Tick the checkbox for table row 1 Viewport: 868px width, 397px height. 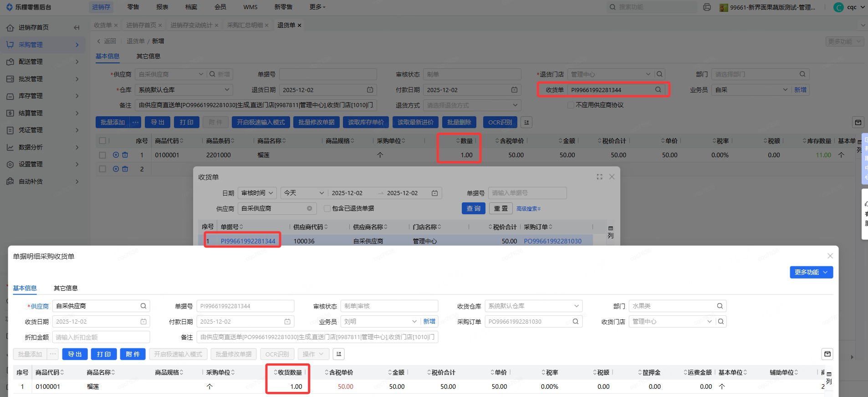coord(102,155)
